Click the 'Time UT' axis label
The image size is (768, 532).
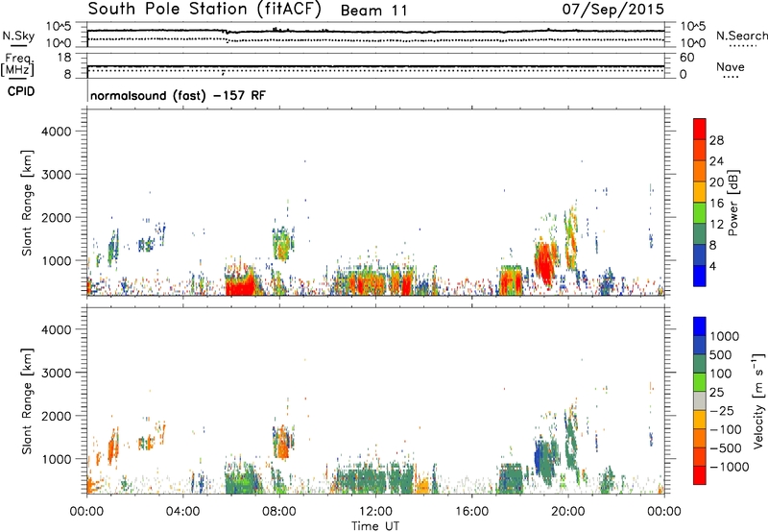coord(375,526)
